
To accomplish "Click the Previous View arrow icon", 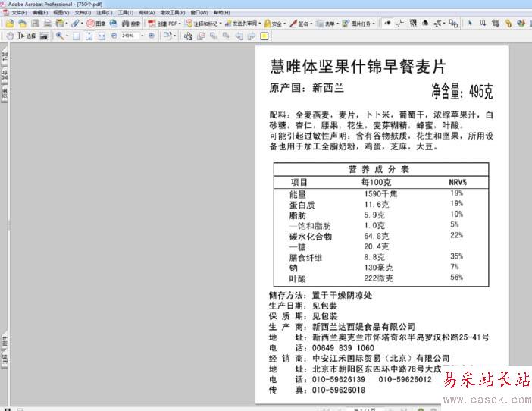I will (x=239, y=36).
